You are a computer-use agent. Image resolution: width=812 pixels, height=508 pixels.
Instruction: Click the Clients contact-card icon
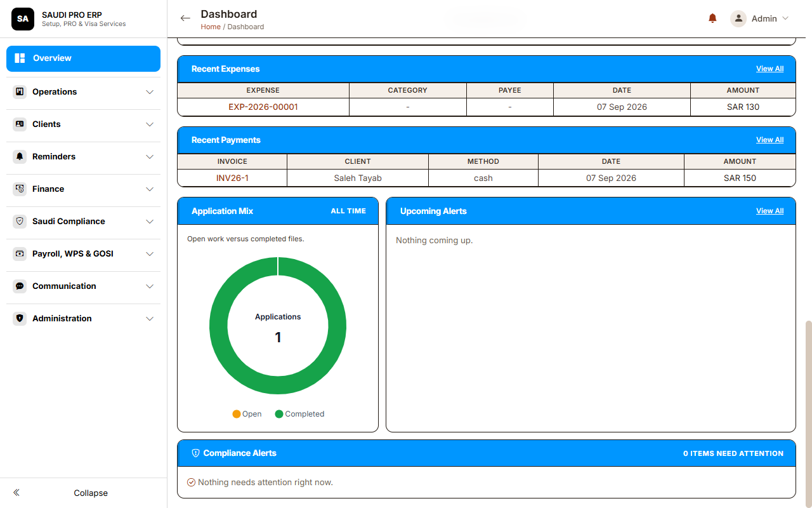coord(20,124)
